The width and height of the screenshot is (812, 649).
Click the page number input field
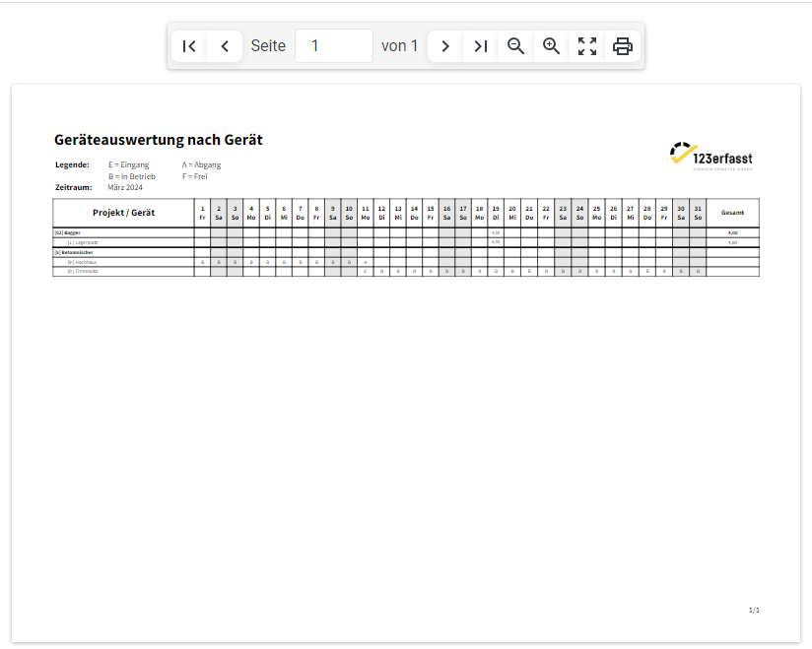[x=334, y=46]
